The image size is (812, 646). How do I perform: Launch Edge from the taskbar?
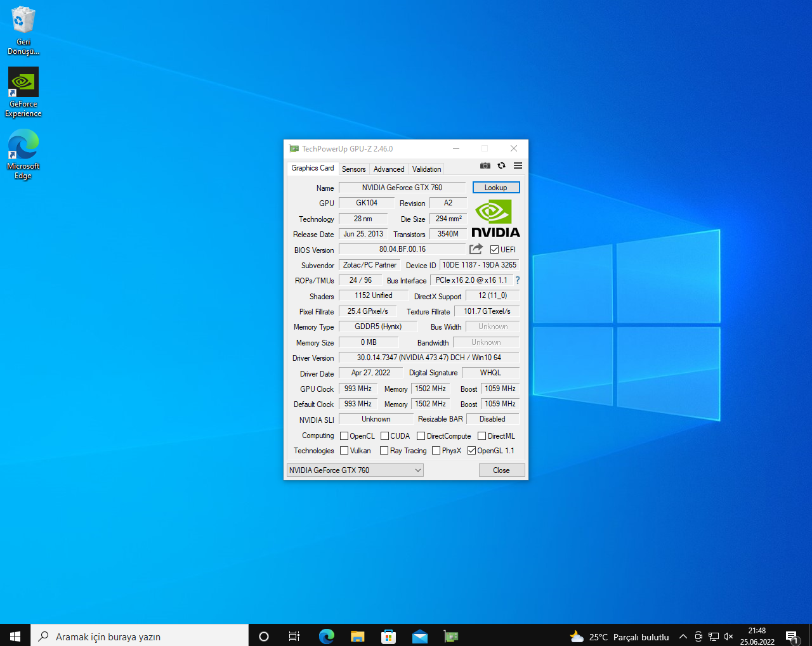click(326, 636)
